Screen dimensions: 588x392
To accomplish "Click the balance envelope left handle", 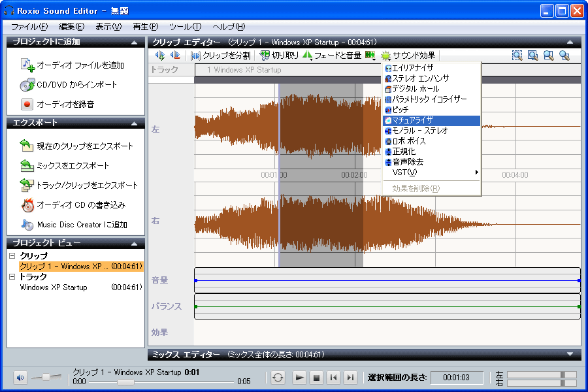I will pyautogui.click(x=196, y=307).
